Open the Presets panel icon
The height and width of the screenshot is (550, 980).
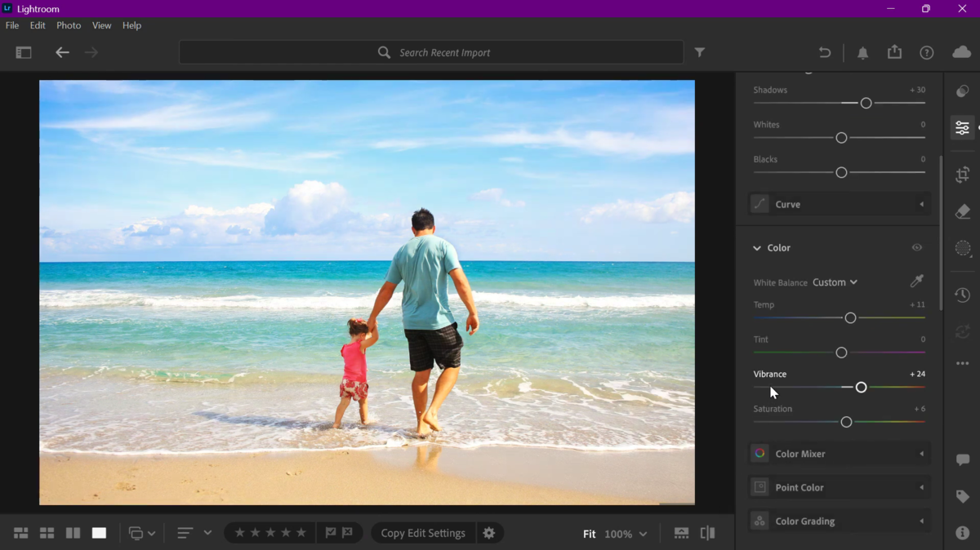[x=963, y=91]
